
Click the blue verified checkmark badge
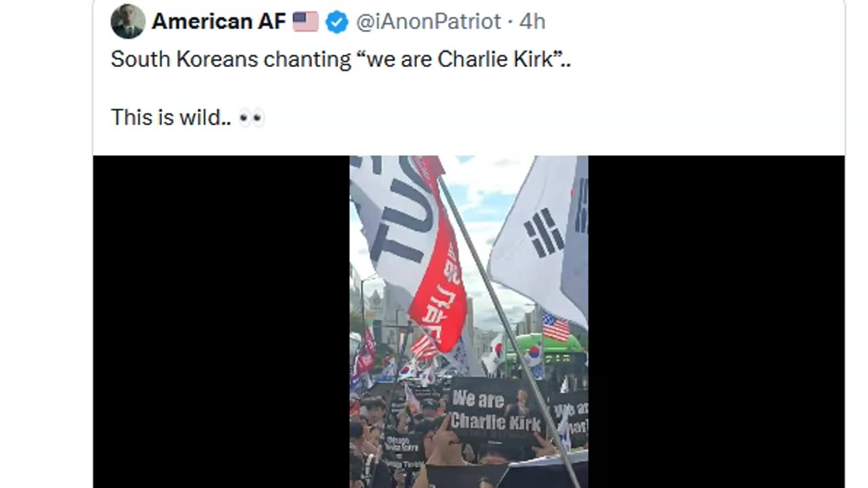click(337, 22)
